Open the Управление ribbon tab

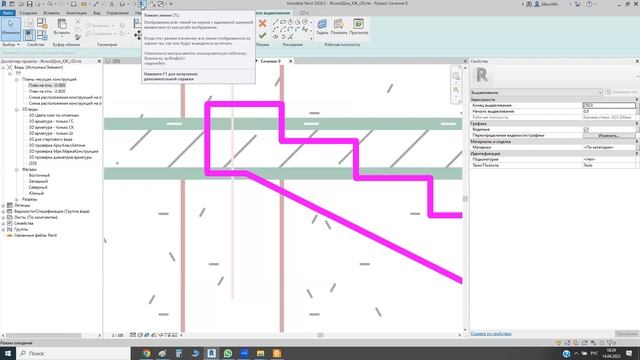[118, 13]
